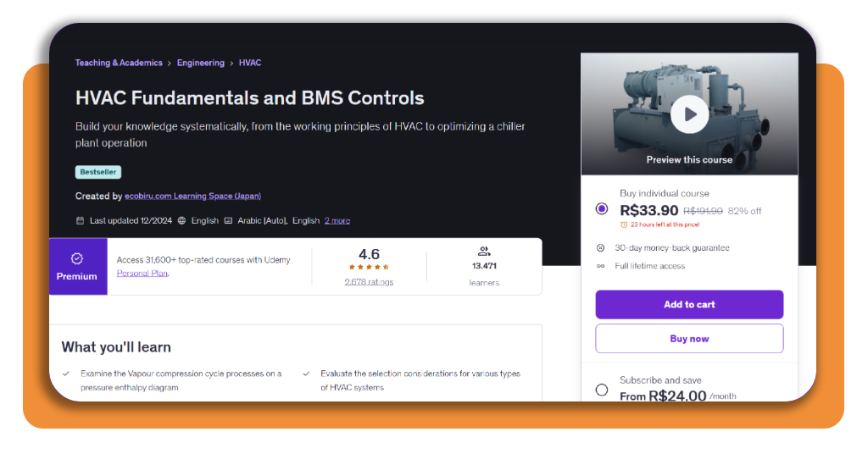Screen dimensions: 868x454
Task: Click the R$33.90 price
Action: [648, 210]
